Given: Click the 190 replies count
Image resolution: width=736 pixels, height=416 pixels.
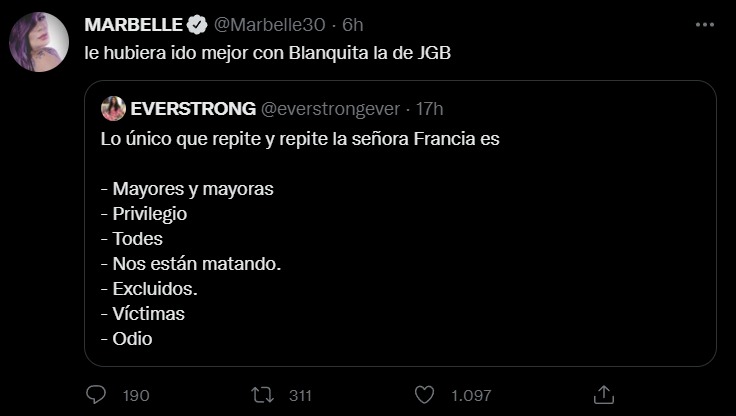Looking at the screenshot, I should coord(136,395).
